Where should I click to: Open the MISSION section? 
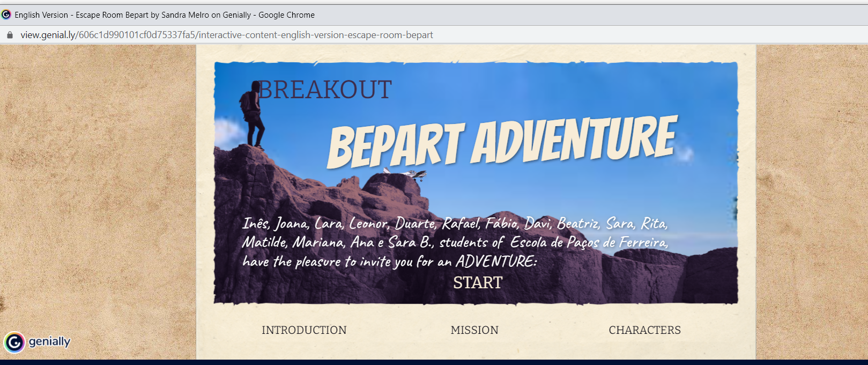click(x=474, y=330)
